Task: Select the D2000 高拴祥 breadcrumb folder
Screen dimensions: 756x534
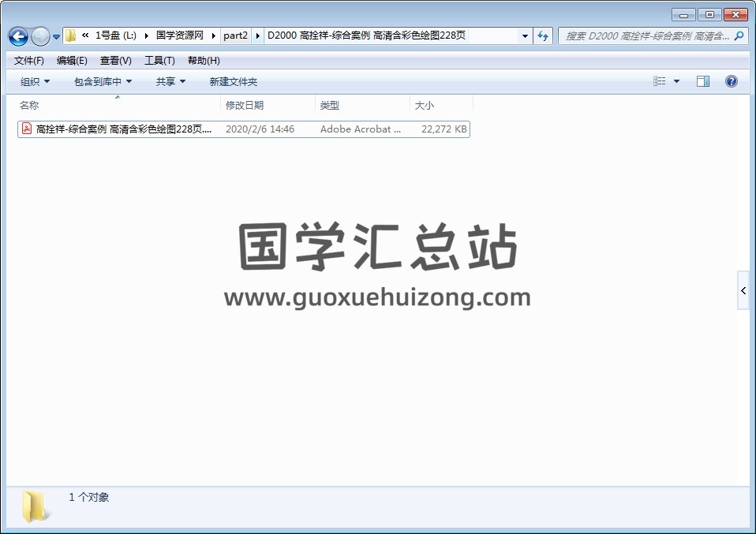Action: tap(366, 35)
